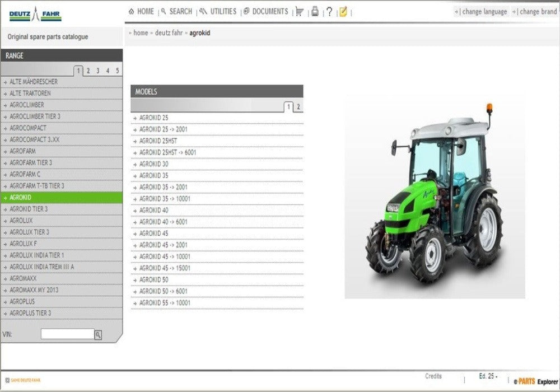Click the VIN input field
Image resolution: width=560 pixels, height=392 pixels.
pyautogui.click(x=67, y=334)
